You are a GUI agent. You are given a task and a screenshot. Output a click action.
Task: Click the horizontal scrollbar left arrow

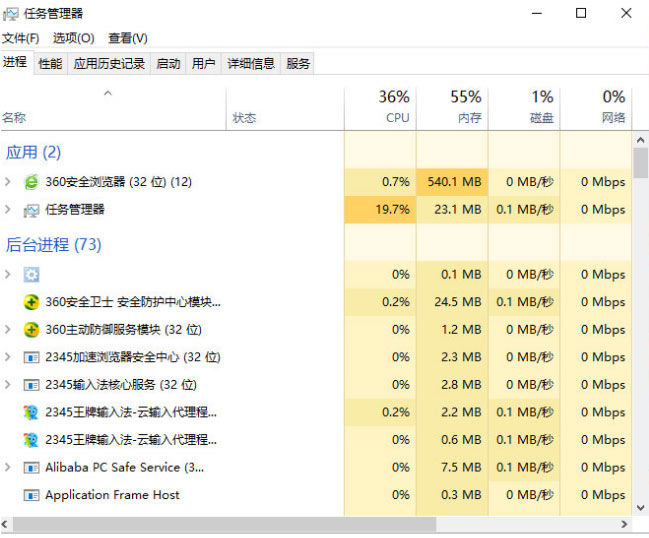pyautogui.click(x=5, y=524)
